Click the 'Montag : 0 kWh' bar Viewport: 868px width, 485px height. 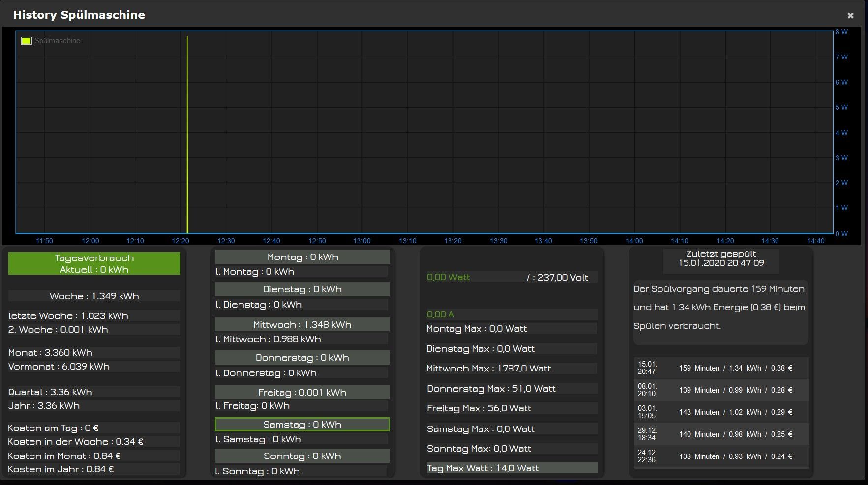point(302,257)
